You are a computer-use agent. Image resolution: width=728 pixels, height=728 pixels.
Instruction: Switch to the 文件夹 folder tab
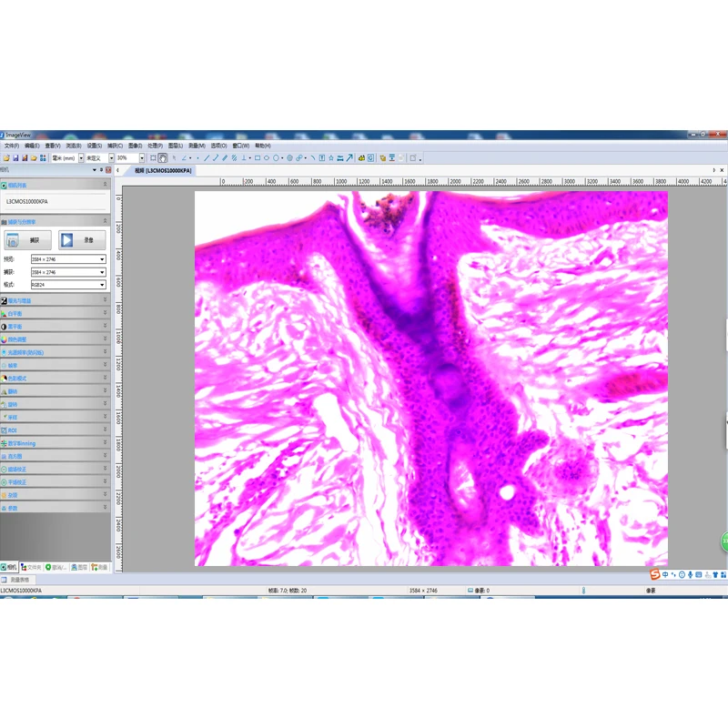(x=31, y=567)
